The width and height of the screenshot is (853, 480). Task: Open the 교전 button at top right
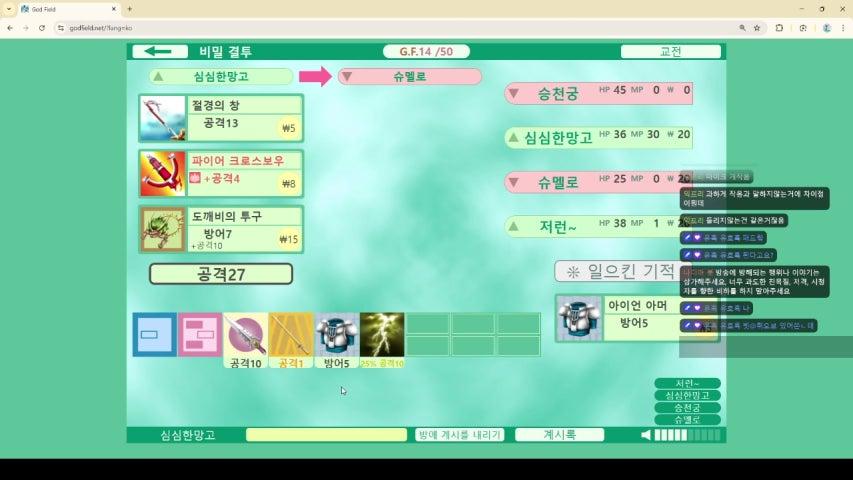pos(670,51)
